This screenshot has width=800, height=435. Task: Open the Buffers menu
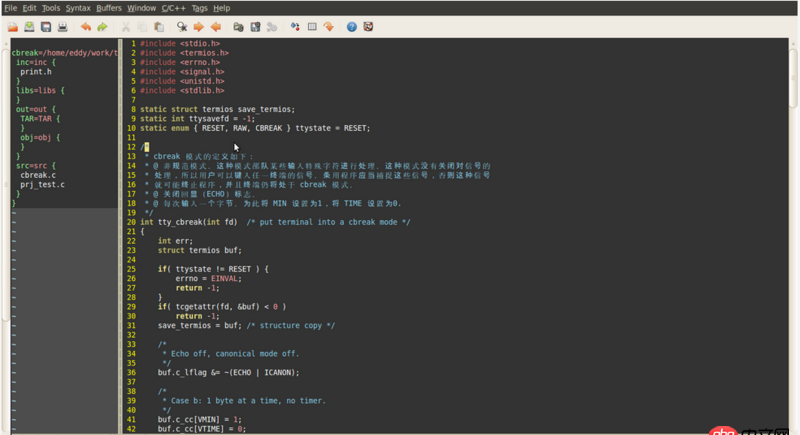click(109, 8)
